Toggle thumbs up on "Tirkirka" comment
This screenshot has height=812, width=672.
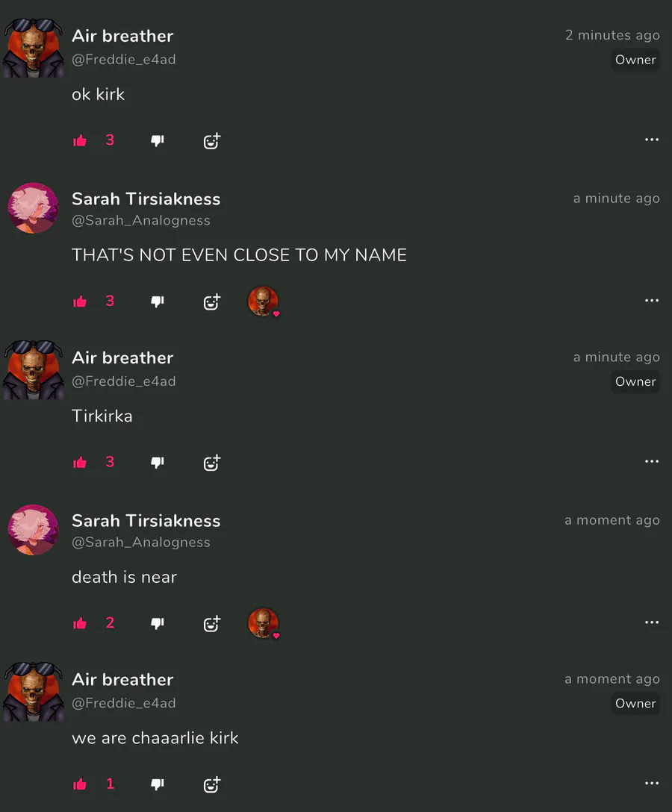pyautogui.click(x=80, y=463)
